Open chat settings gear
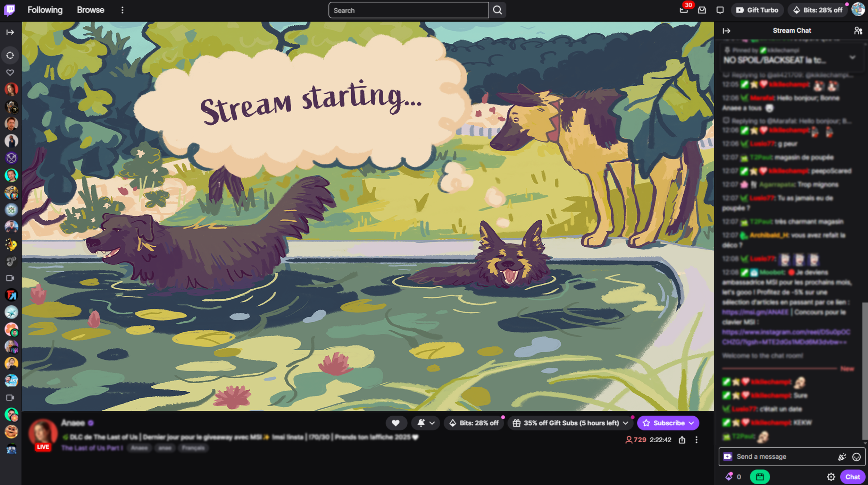The width and height of the screenshot is (868, 485). point(831,477)
